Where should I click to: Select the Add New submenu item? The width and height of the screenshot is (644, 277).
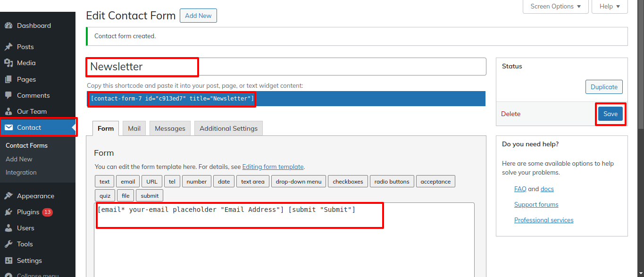(19, 159)
